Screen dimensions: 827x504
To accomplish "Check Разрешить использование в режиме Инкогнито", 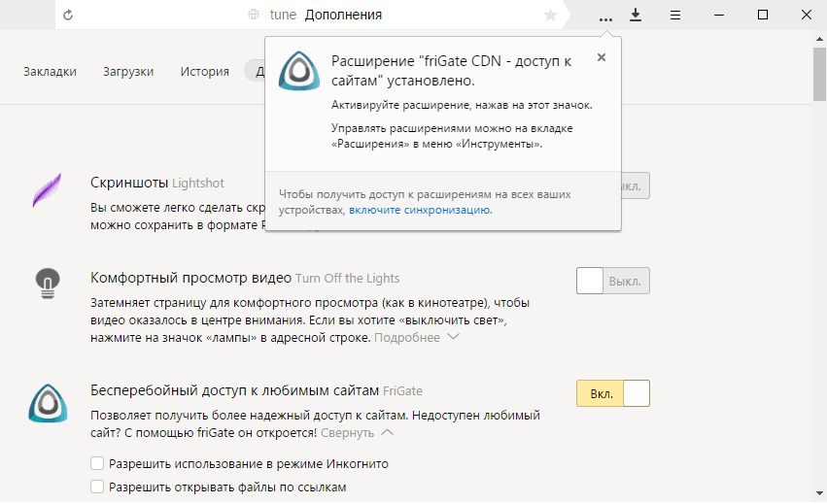I will pyautogui.click(x=97, y=463).
